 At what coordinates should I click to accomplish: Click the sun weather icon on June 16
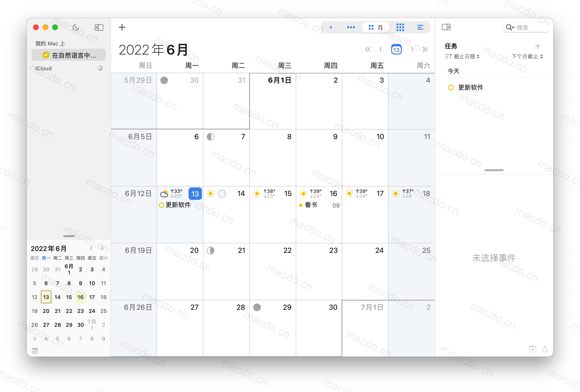[x=303, y=194]
